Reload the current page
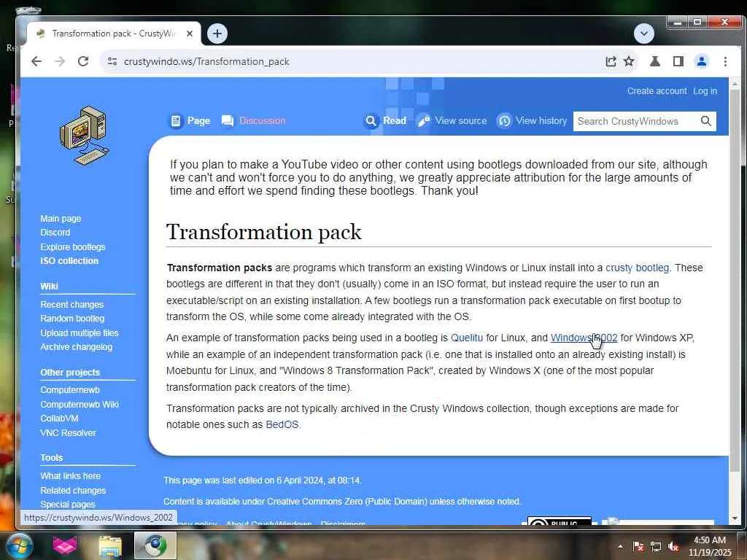 83,61
